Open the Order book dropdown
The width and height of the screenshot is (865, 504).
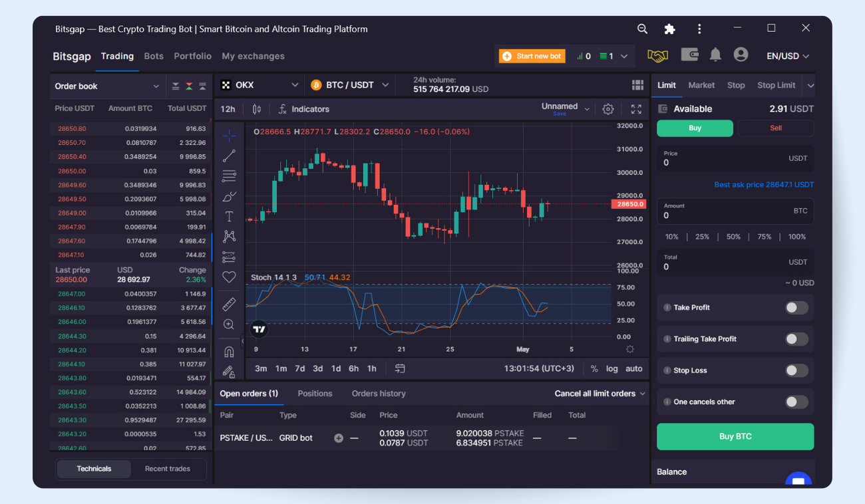pos(108,86)
